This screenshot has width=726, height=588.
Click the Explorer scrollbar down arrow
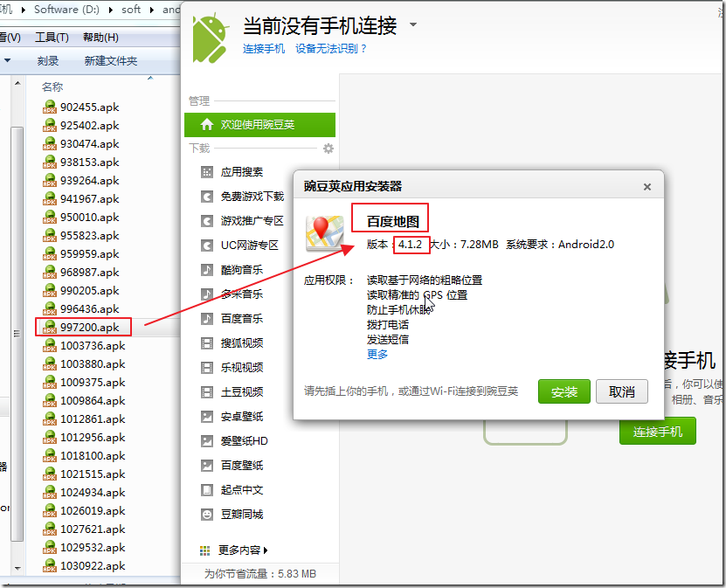coord(17,568)
